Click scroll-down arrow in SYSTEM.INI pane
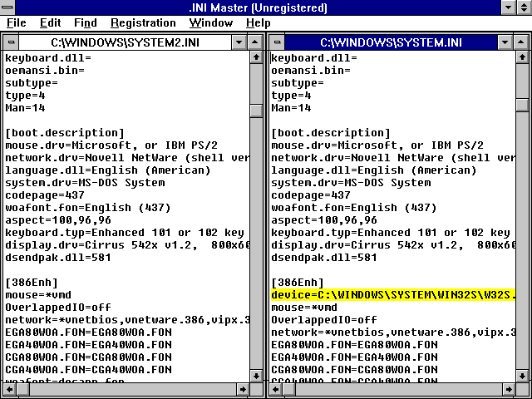 pos(522,376)
